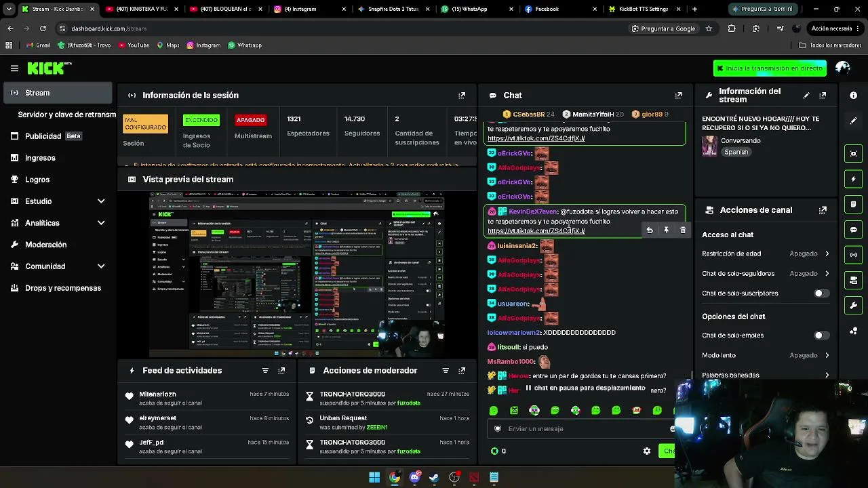Click the stream preview thumbnail

(x=297, y=274)
